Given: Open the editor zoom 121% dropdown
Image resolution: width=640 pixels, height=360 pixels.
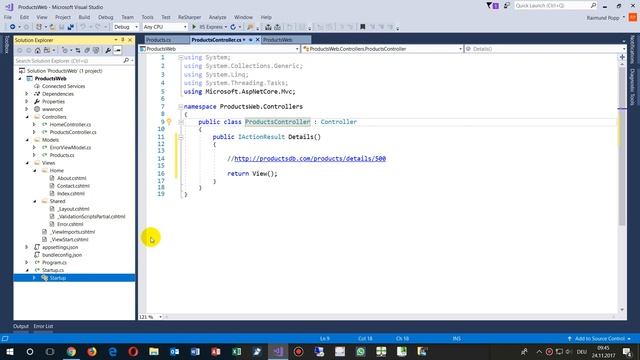Looking at the screenshot, I should tap(151, 317).
